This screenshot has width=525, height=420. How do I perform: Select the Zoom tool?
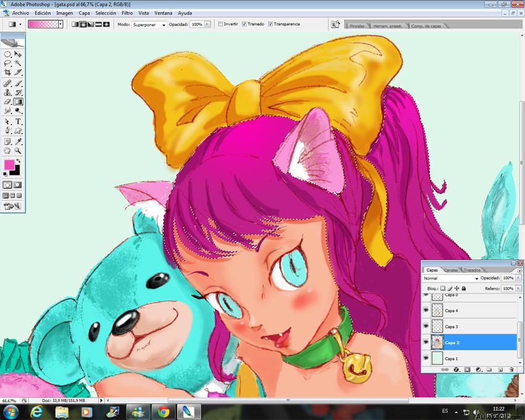(18, 151)
